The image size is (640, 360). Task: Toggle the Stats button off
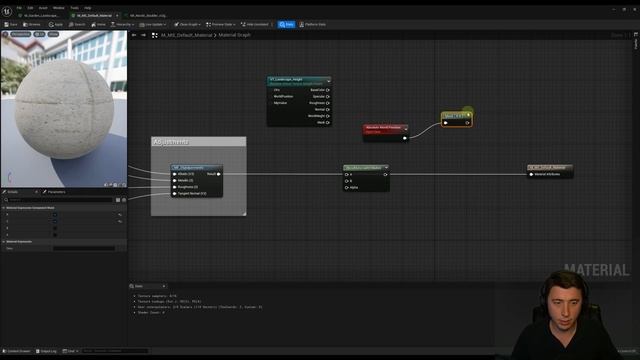pyautogui.click(x=286, y=24)
